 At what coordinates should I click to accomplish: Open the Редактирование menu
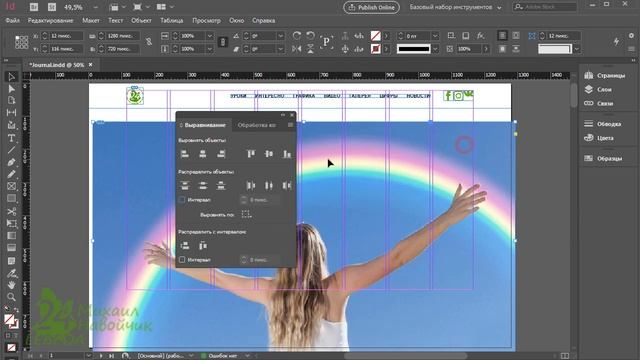click(51, 20)
